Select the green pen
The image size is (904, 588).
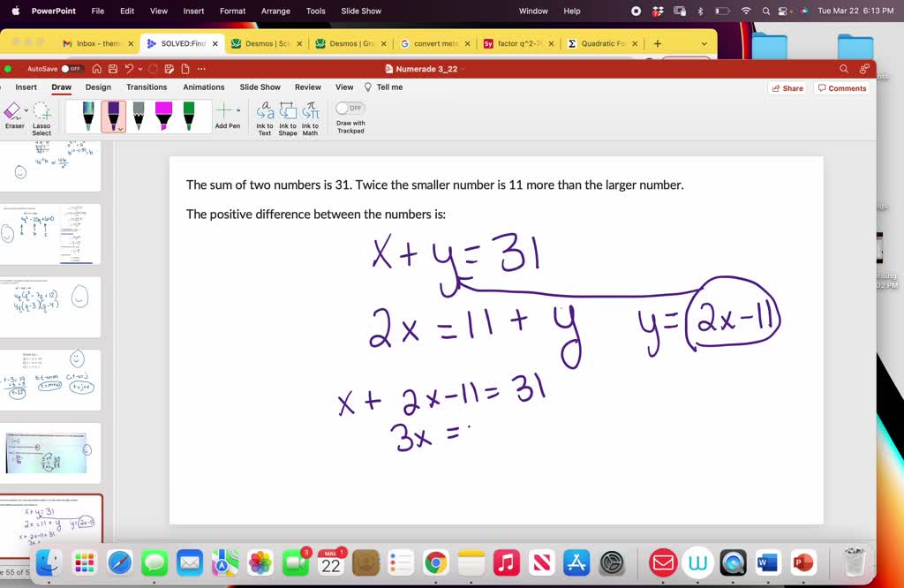(188, 113)
